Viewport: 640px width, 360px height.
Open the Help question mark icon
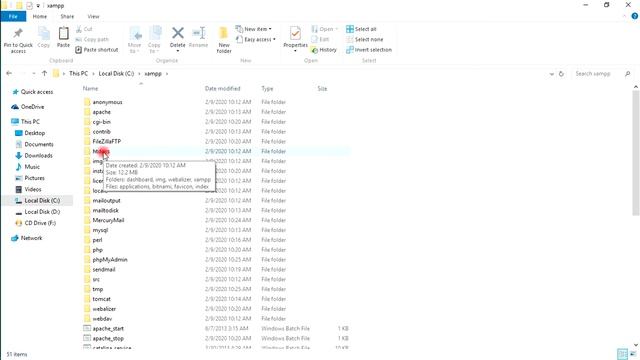(635, 16)
